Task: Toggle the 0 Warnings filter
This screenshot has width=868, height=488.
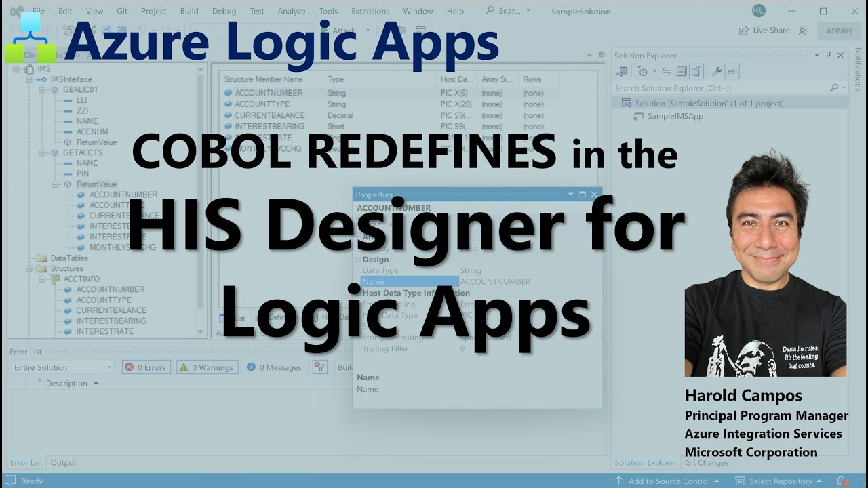Action: (x=207, y=367)
